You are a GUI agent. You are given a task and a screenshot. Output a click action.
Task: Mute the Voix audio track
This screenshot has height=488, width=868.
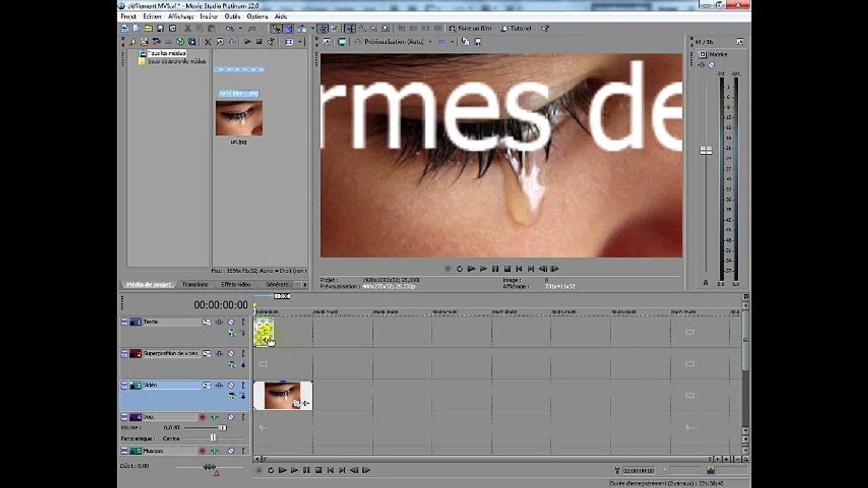click(230, 417)
